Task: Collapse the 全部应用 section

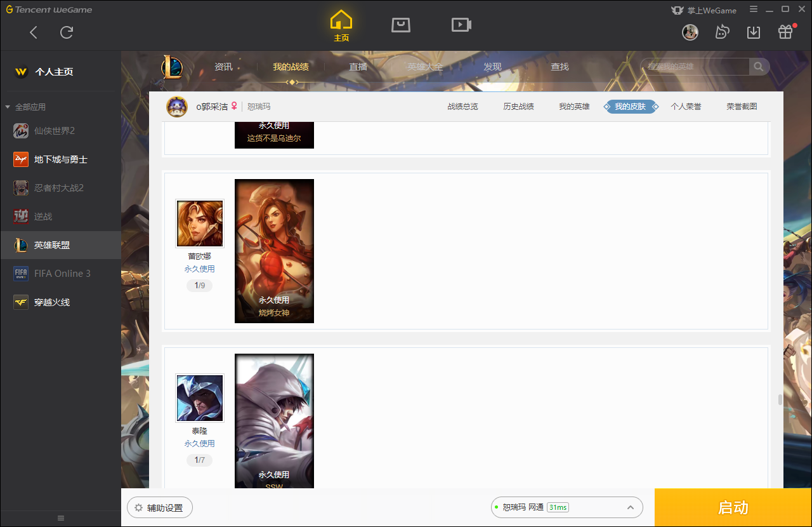Action: point(8,107)
